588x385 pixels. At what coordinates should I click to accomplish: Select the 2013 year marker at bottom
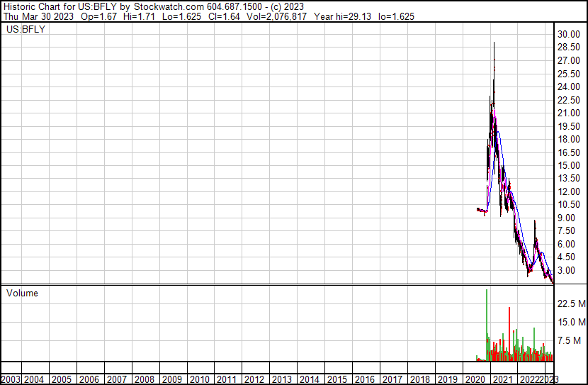282,379
